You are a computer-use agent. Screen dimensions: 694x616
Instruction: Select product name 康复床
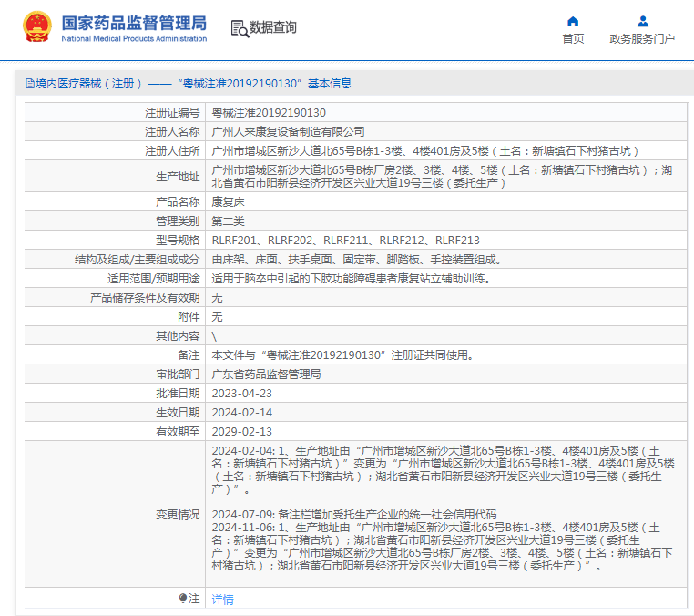tap(228, 202)
